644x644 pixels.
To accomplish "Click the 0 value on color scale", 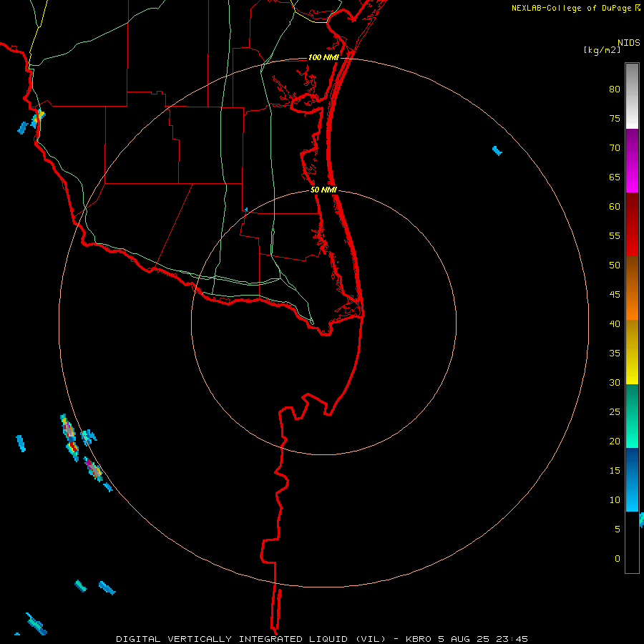I will (x=618, y=559).
